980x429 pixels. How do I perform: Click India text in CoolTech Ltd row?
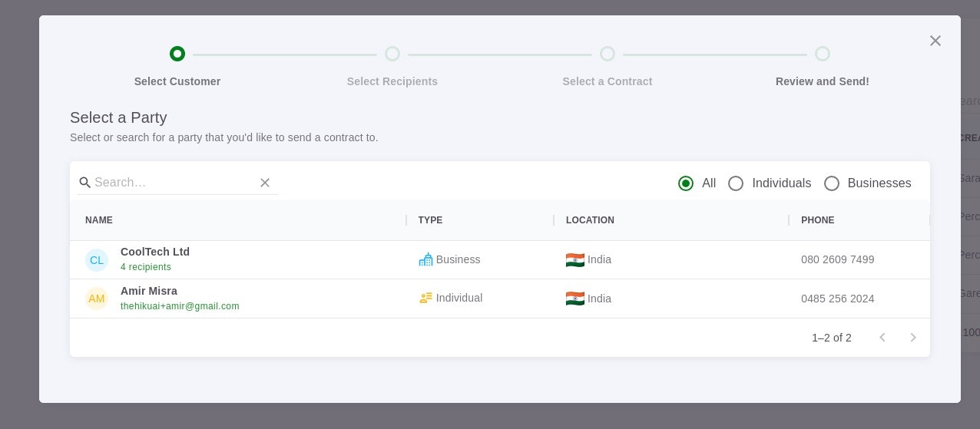click(600, 259)
